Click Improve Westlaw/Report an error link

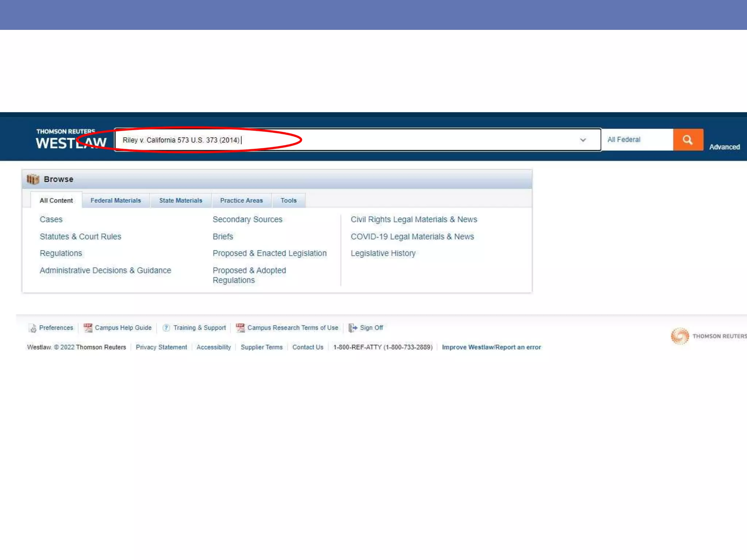(491, 347)
